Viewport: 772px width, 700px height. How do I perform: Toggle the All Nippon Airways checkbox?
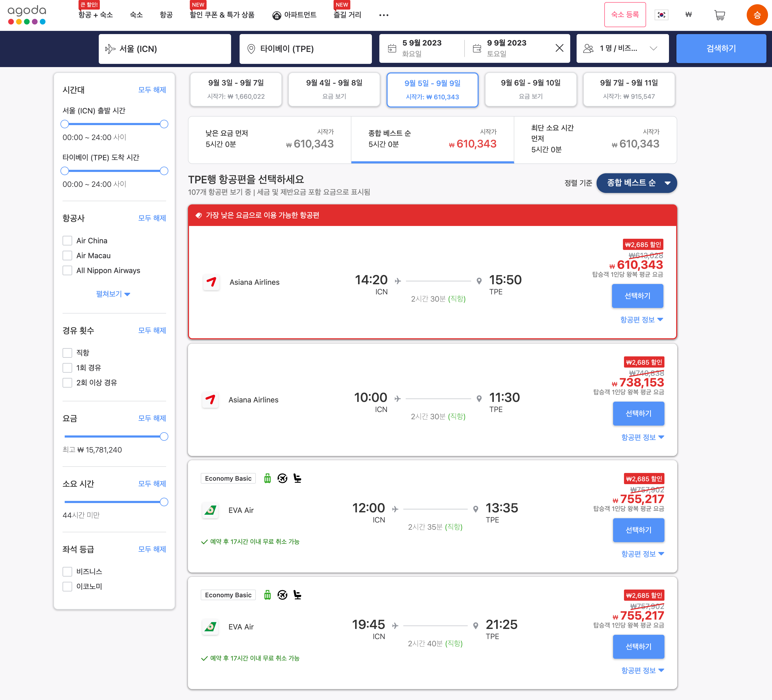67,270
